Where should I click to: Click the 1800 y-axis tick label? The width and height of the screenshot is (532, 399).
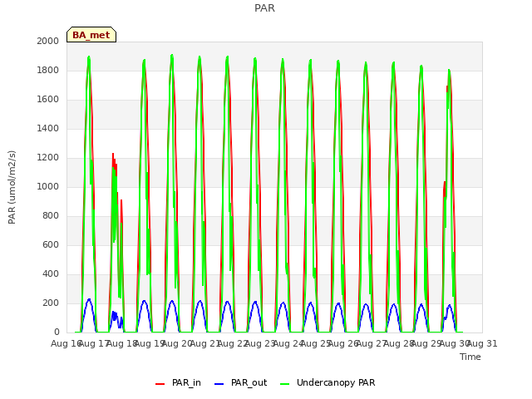[x=48, y=70]
